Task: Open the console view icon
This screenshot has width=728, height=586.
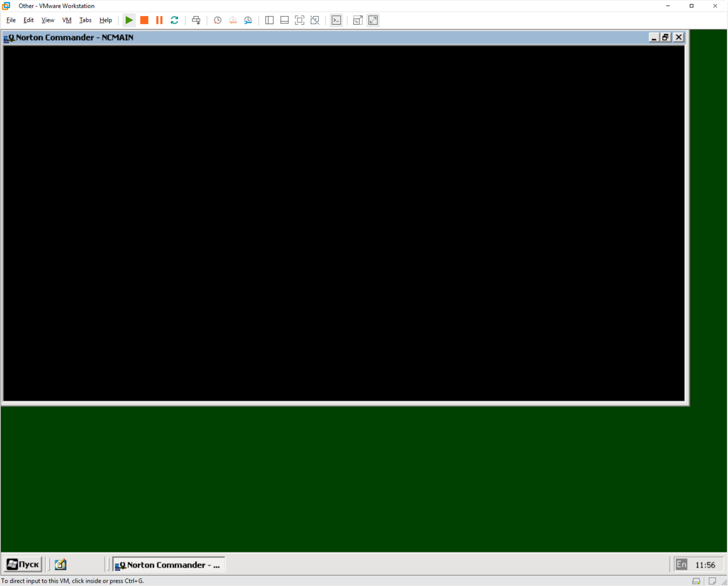Action: coord(337,20)
